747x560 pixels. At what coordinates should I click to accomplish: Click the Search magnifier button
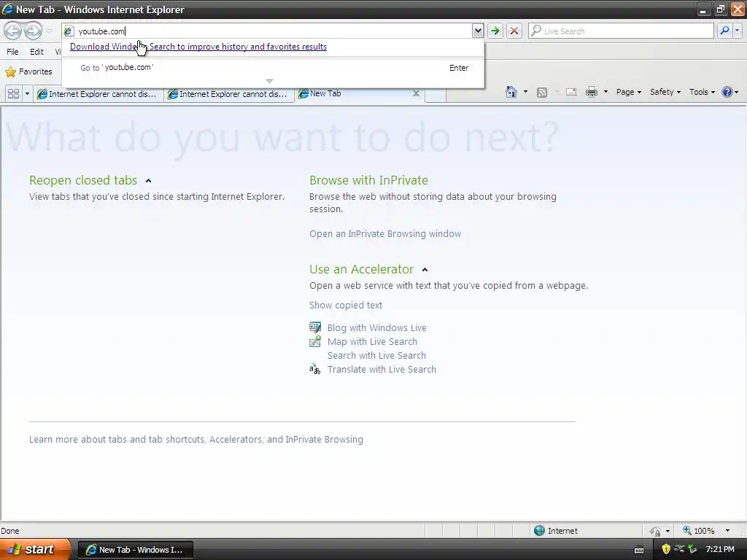coord(724,31)
